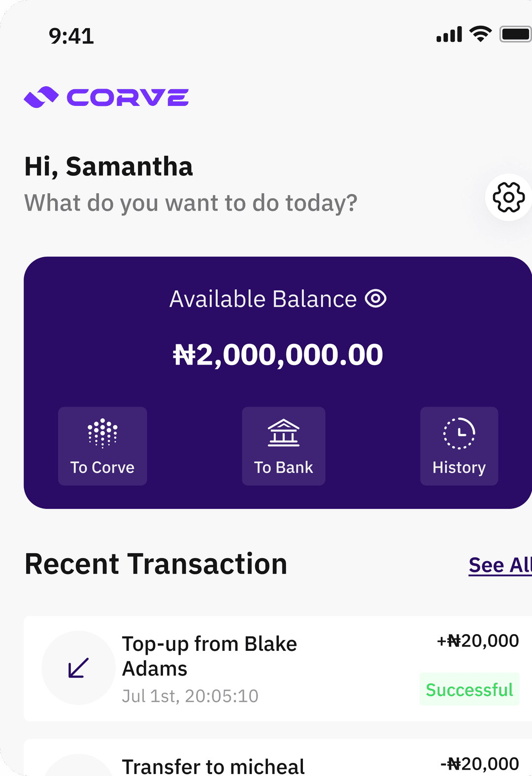Tap the Successful status badge
The image size is (532, 776).
click(469, 689)
